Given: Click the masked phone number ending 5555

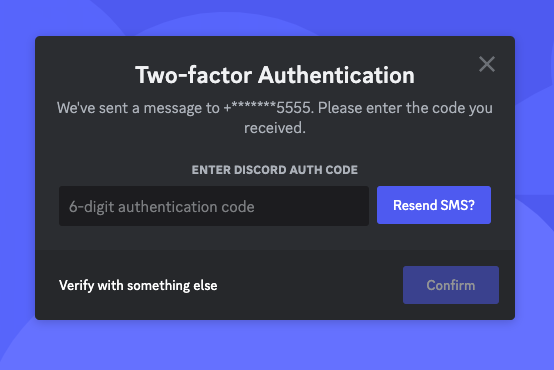Looking at the screenshot, I should click(268, 108).
